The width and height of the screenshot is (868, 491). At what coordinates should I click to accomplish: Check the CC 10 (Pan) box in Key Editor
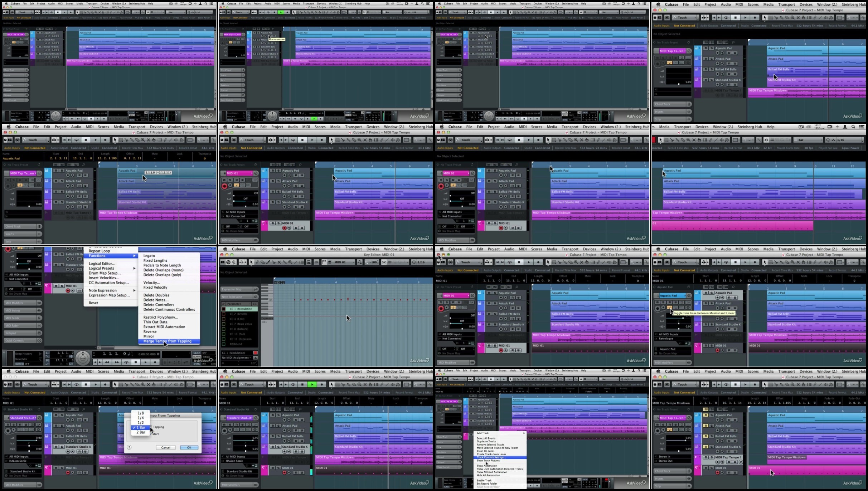224,334
